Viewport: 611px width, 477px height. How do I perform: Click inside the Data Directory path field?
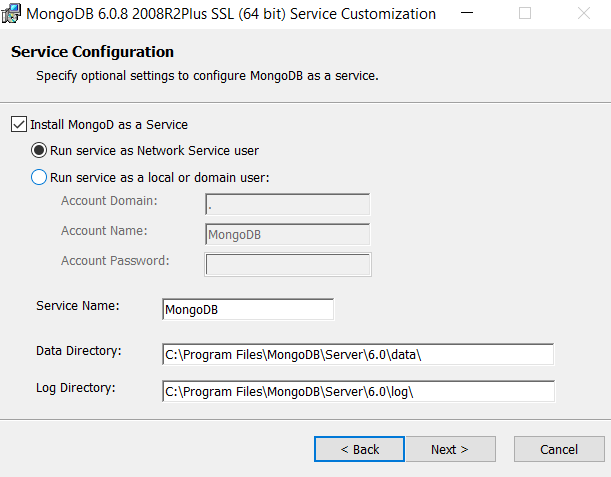point(357,355)
